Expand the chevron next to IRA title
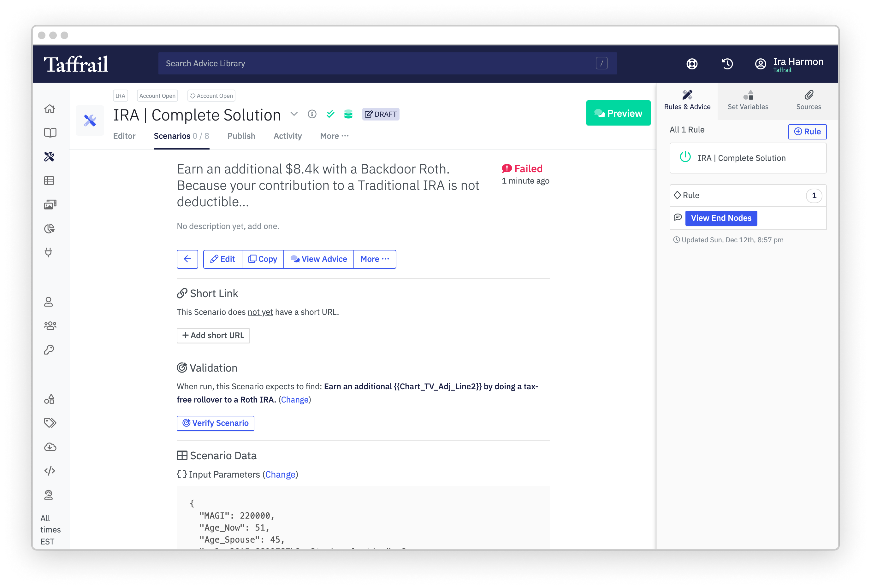 click(x=294, y=114)
